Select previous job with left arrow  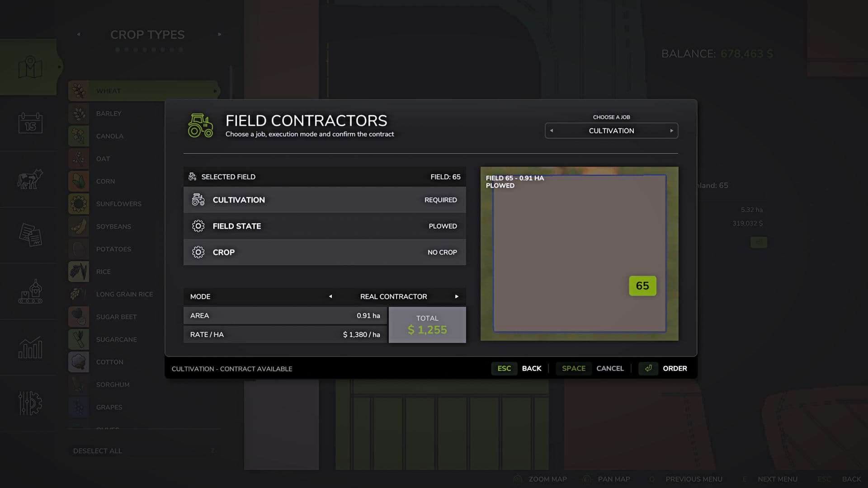(x=551, y=131)
